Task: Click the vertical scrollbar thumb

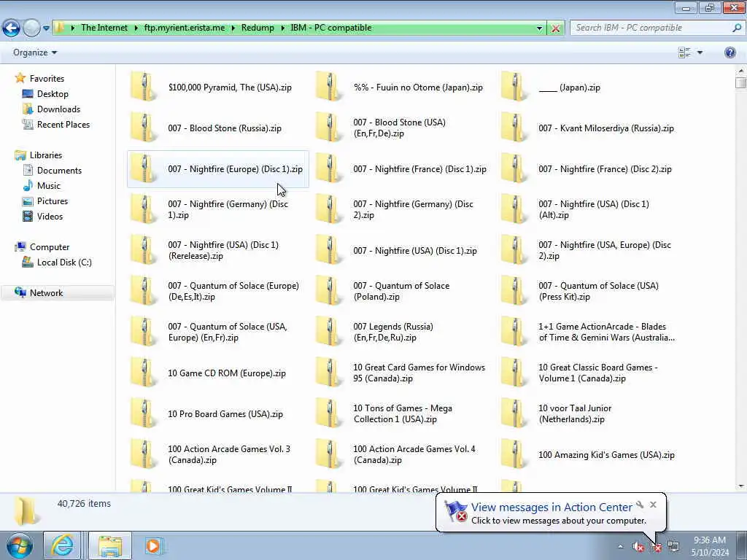Action: pyautogui.click(x=741, y=83)
